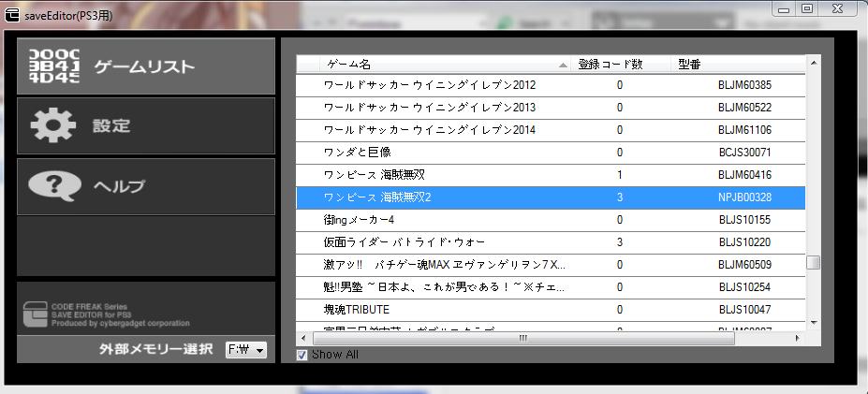Select ワールドサッカー ウイニングイレブン2012 row
Image resolution: width=868 pixels, height=394 pixels.
tap(551, 85)
